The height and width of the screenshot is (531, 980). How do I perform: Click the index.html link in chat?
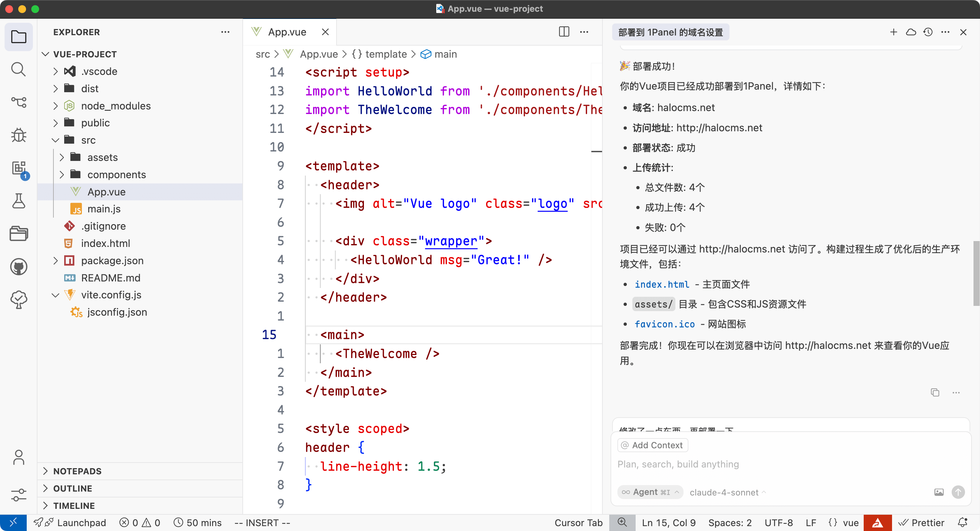662,284
